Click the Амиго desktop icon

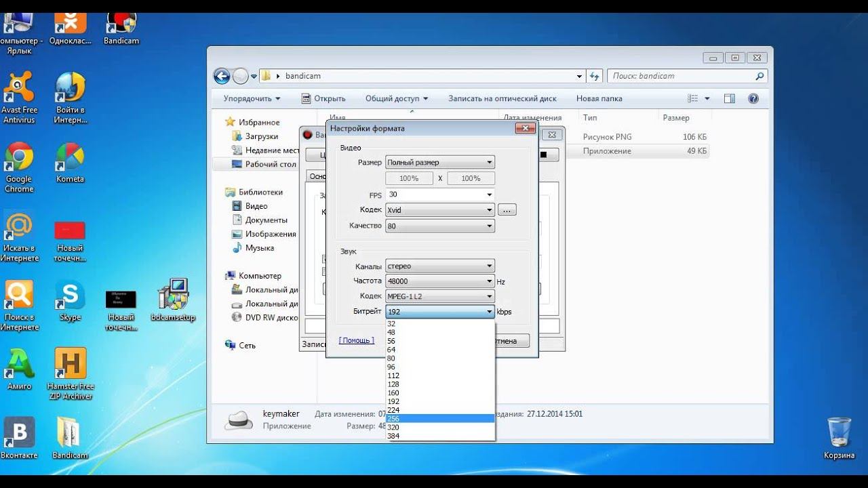click(19, 369)
